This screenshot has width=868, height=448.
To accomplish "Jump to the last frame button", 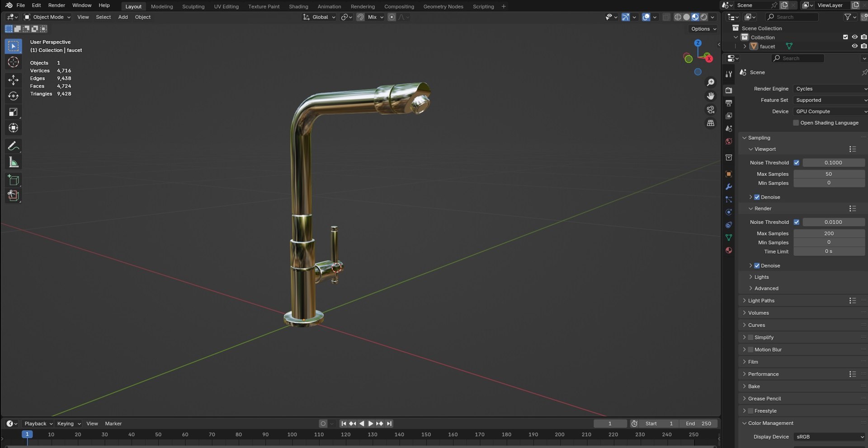I will tap(389, 424).
